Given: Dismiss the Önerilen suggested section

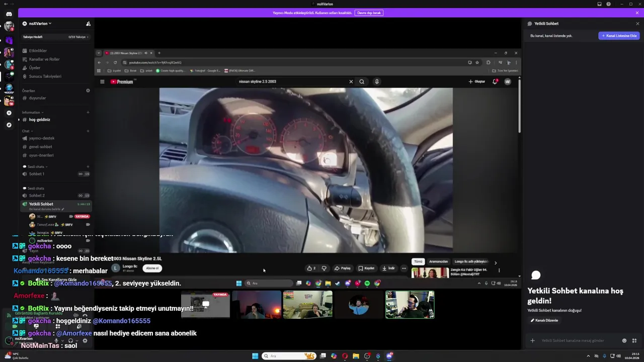Looking at the screenshot, I should [x=88, y=90].
